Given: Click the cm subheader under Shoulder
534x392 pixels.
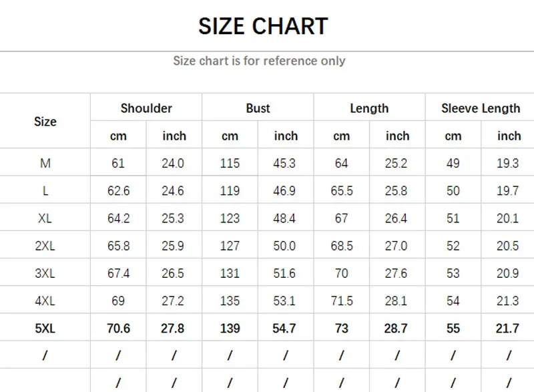Looking at the screenshot, I should pyautogui.click(x=118, y=136).
